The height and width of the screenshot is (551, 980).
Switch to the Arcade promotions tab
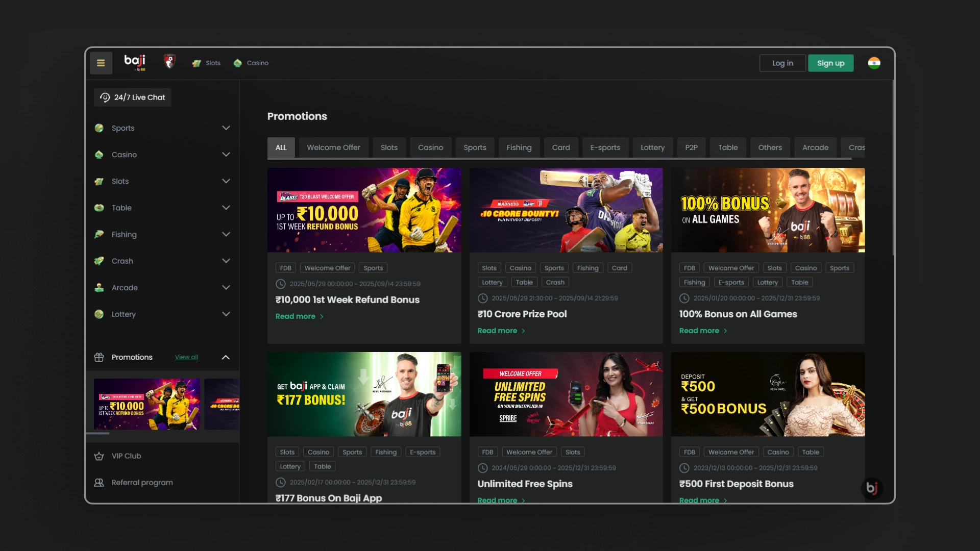815,147
